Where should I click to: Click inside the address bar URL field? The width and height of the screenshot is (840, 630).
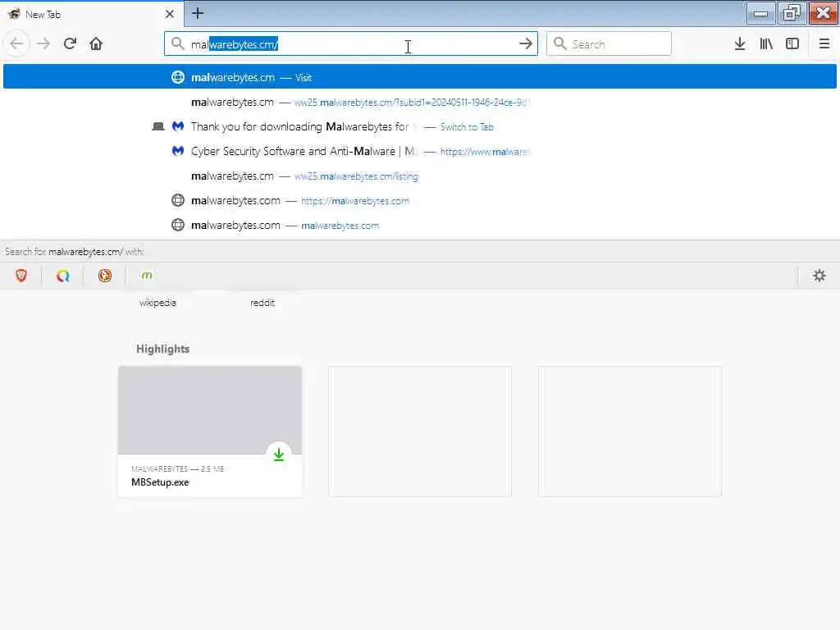tap(351, 44)
